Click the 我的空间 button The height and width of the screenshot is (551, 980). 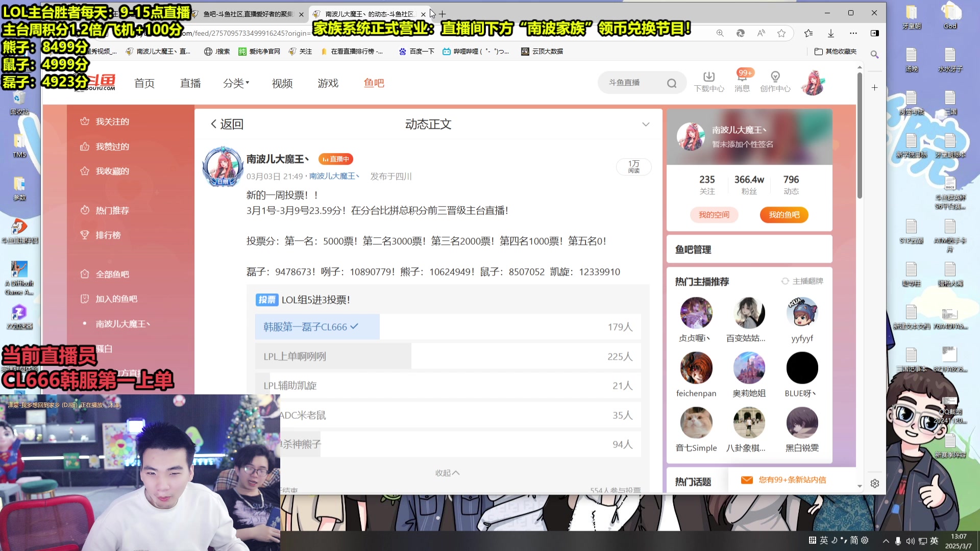714,215
